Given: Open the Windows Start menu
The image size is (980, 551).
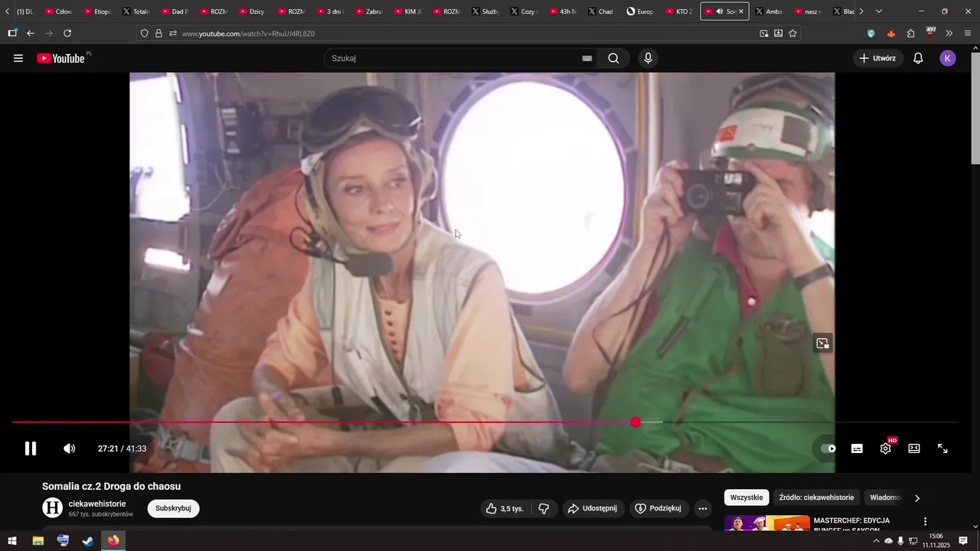Looking at the screenshot, I should 11,540.
